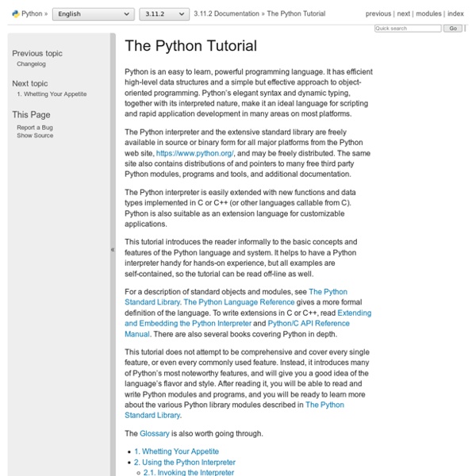Screen dimensions: 476x476
Task: Open the Glossary link
Action: [155, 433]
